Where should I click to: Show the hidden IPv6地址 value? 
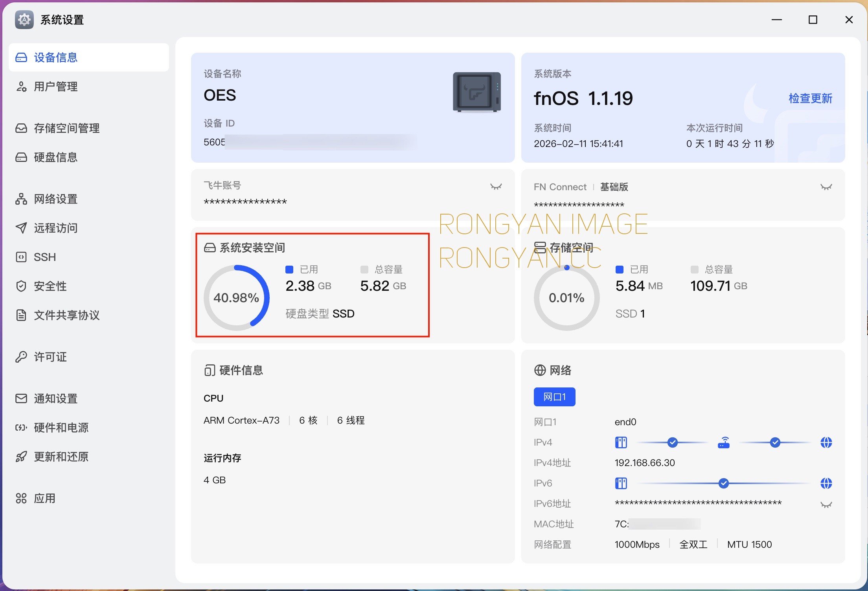[x=826, y=505]
